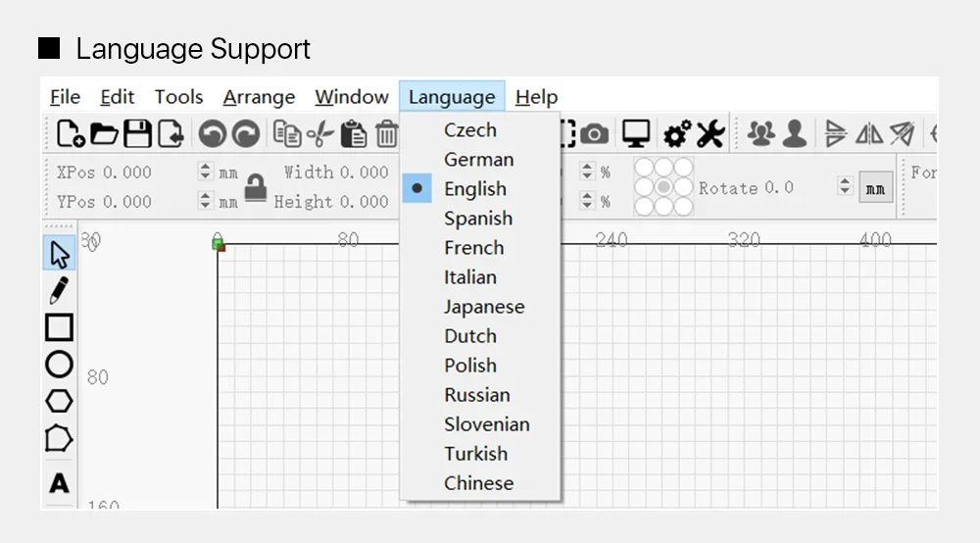Switch language to German
The height and width of the screenshot is (543, 980).
[478, 160]
